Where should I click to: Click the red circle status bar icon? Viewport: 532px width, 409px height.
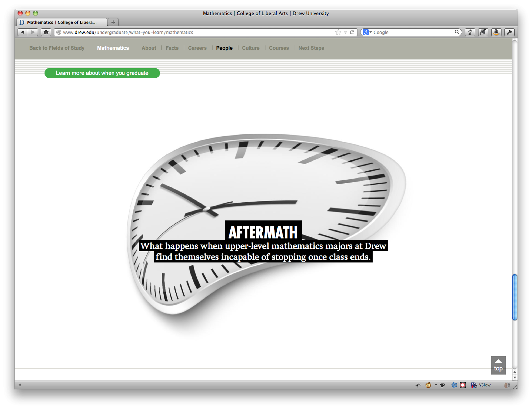click(463, 385)
